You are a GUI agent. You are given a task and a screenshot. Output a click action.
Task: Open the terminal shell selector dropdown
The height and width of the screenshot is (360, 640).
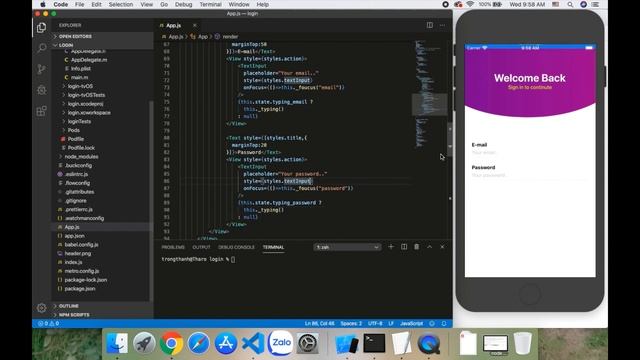tap(347, 247)
